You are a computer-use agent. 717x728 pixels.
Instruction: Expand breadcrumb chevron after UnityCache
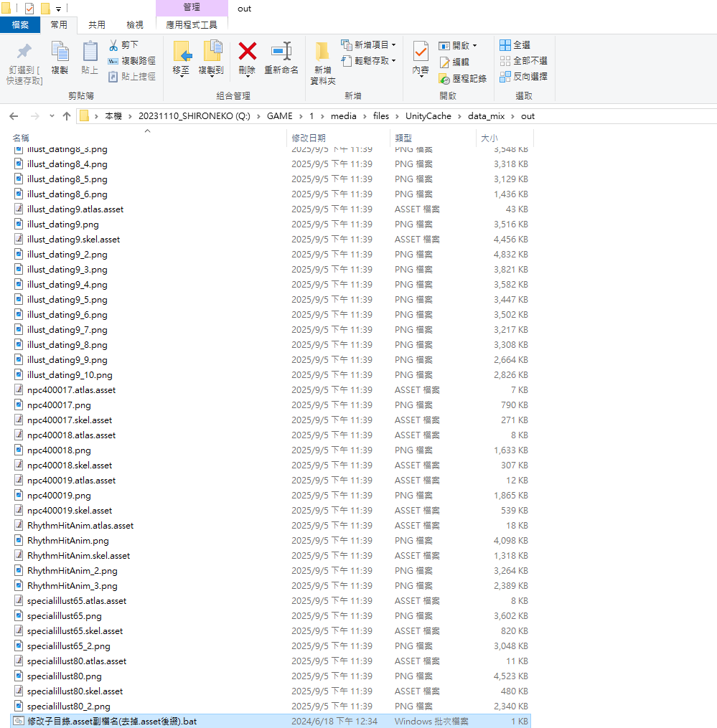(459, 116)
